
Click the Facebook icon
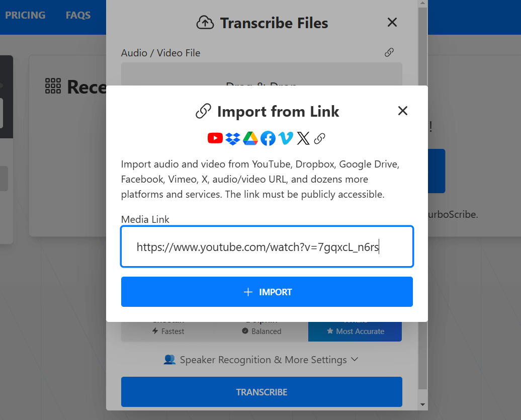coord(268,138)
